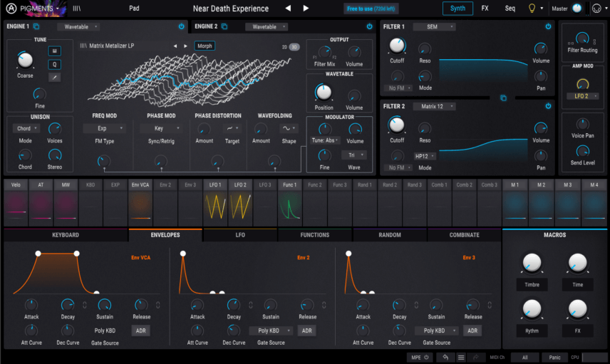610x364 pixels.
Task: Select LFO 2 modulation source slot
Action: point(240,202)
